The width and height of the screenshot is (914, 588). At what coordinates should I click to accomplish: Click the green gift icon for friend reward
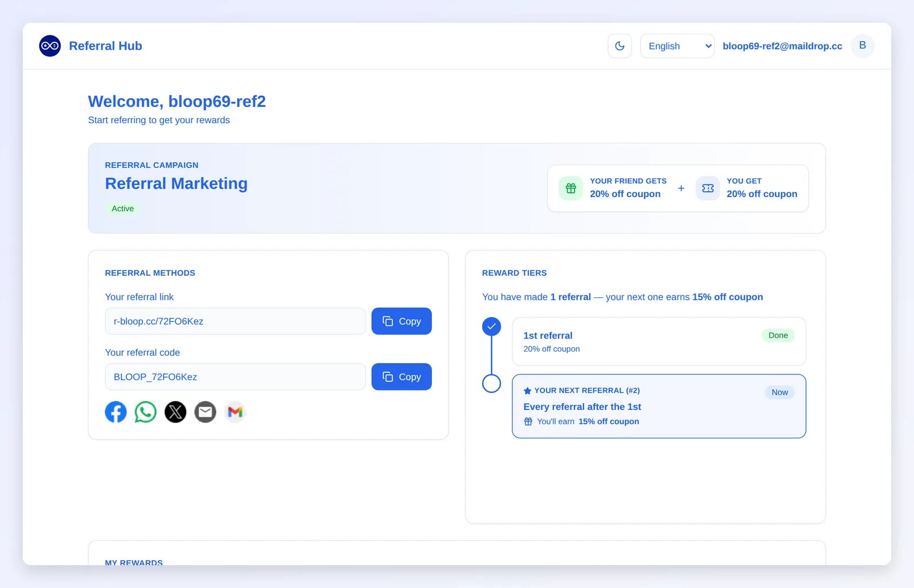point(571,188)
